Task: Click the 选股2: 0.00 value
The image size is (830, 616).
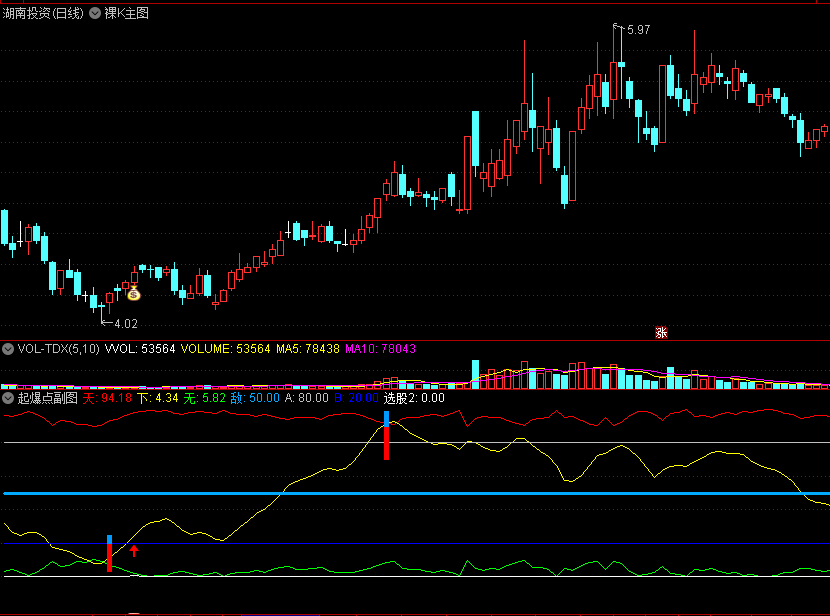Action: [x=414, y=398]
